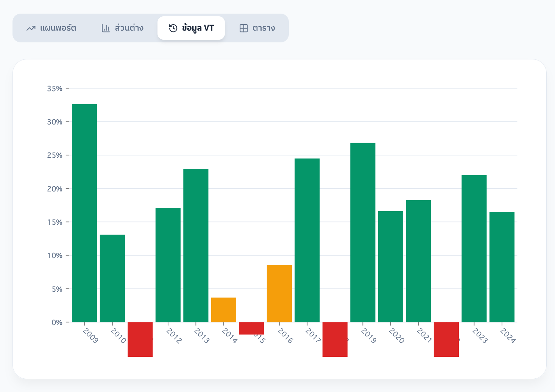Screen dimensions: 555x392
Task: Select the green bar for 2013
Action: [196, 245]
